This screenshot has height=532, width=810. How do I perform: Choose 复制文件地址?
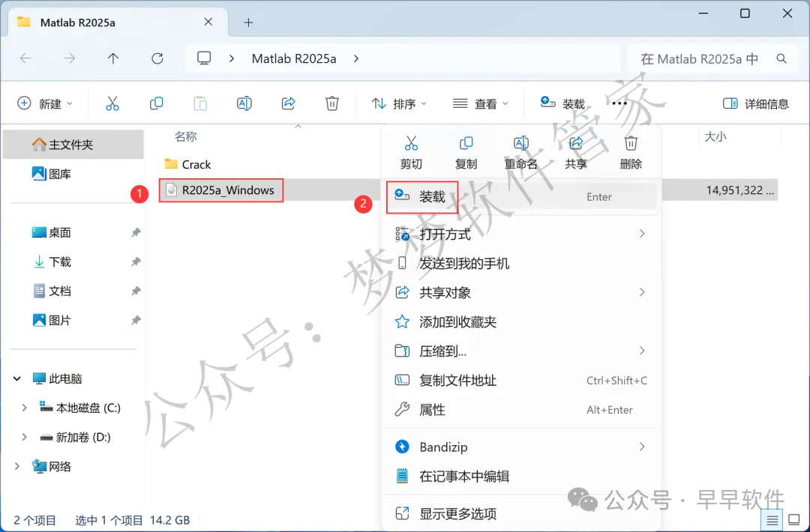coord(522,381)
